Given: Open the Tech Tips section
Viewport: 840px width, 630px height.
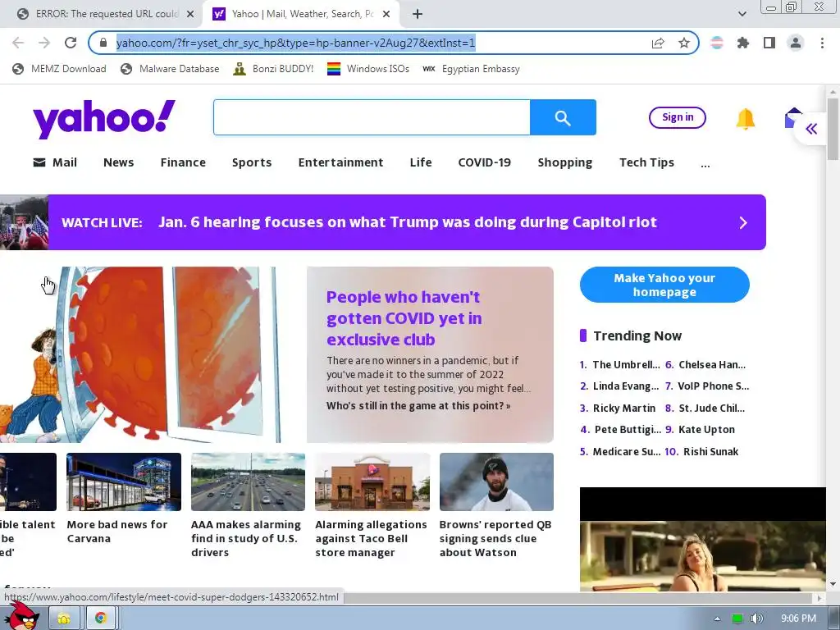Looking at the screenshot, I should (x=646, y=162).
